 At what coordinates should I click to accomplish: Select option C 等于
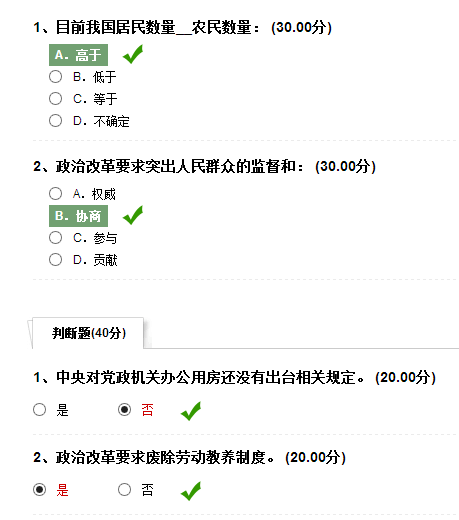coord(55,99)
